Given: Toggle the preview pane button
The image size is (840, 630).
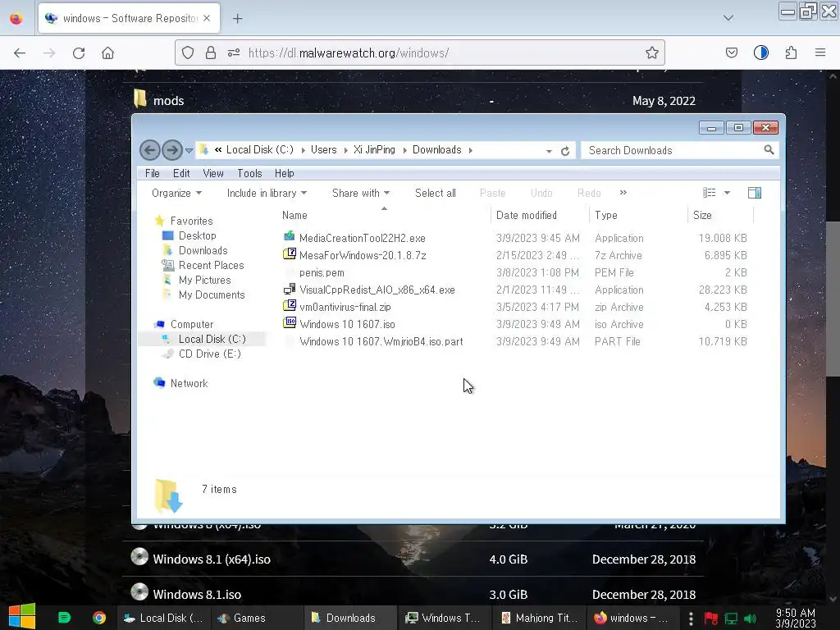Looking at the screenshot, I should pos(755,192).
